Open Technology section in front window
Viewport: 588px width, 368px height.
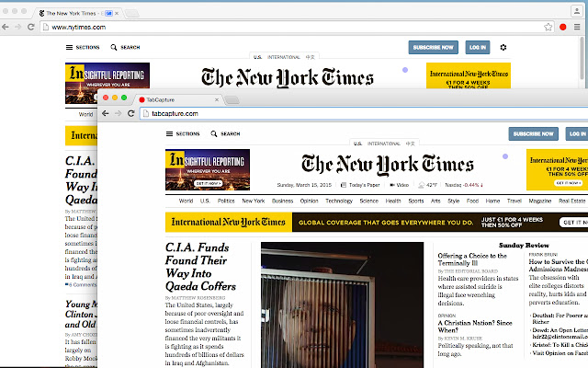(x=339, y=201)
